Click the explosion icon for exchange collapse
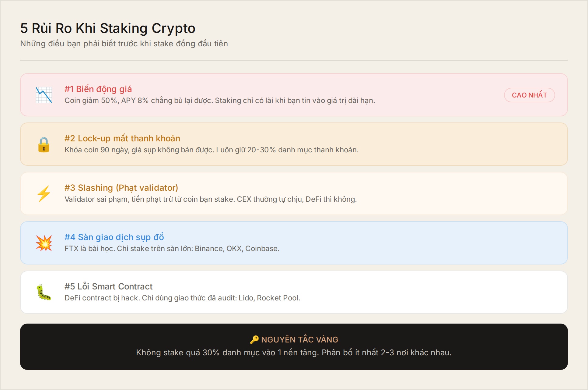The height and width of the screenshot is (390, 588). (x=44, y=243)
